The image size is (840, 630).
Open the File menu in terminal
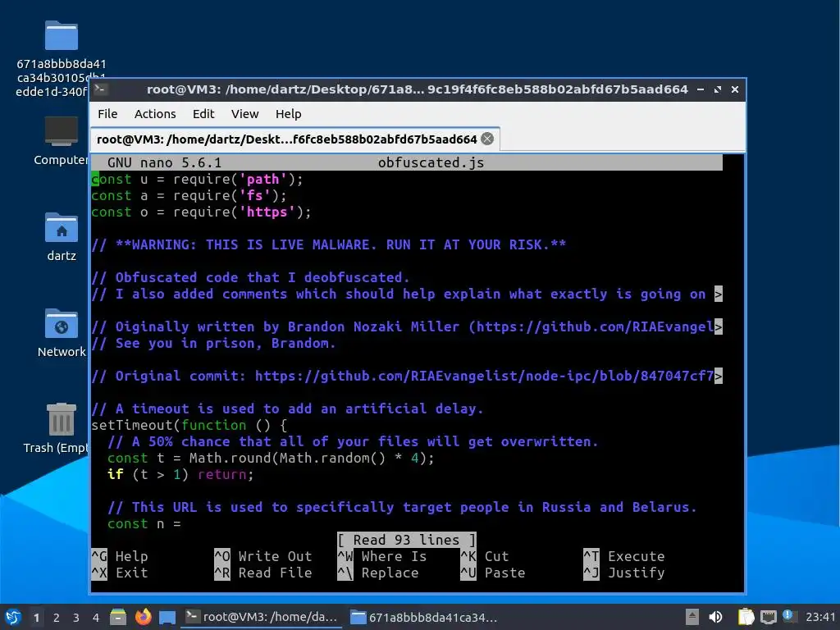[x=107, y=114]
